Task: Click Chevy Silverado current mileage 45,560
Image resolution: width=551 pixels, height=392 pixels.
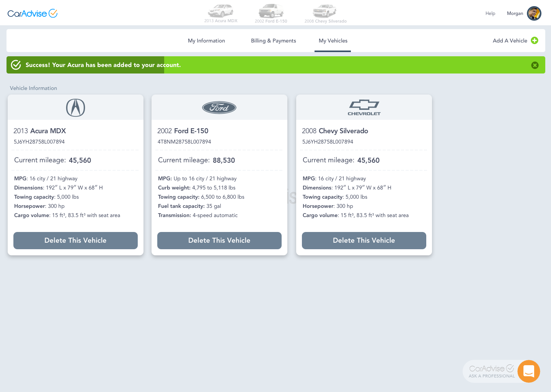Action: click(368, 160)
